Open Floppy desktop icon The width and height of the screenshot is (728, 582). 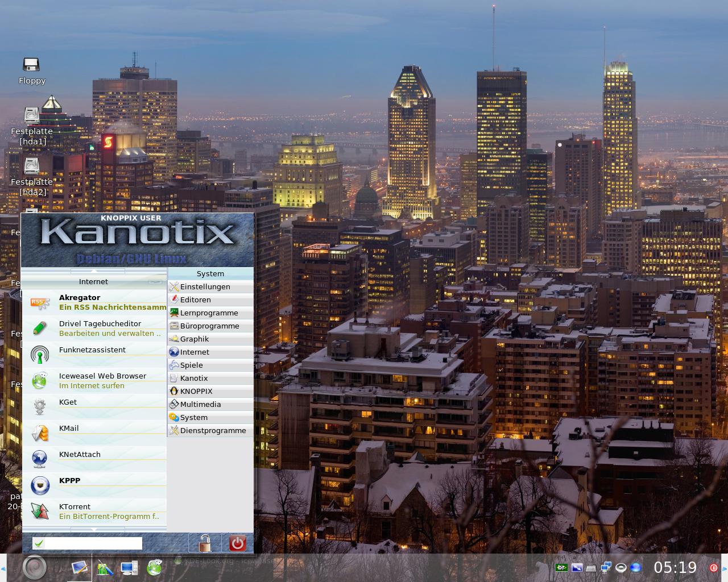coord(32,71)
